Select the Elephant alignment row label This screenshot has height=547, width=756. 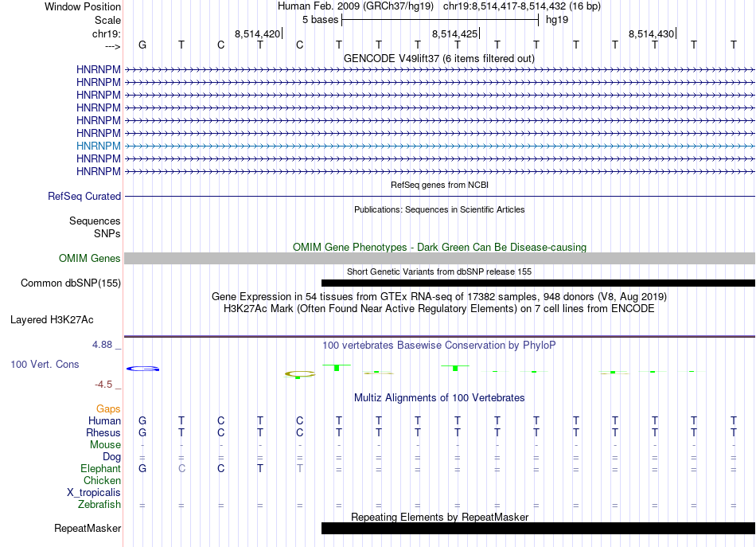pyautogui.click(x=100, y=468)
